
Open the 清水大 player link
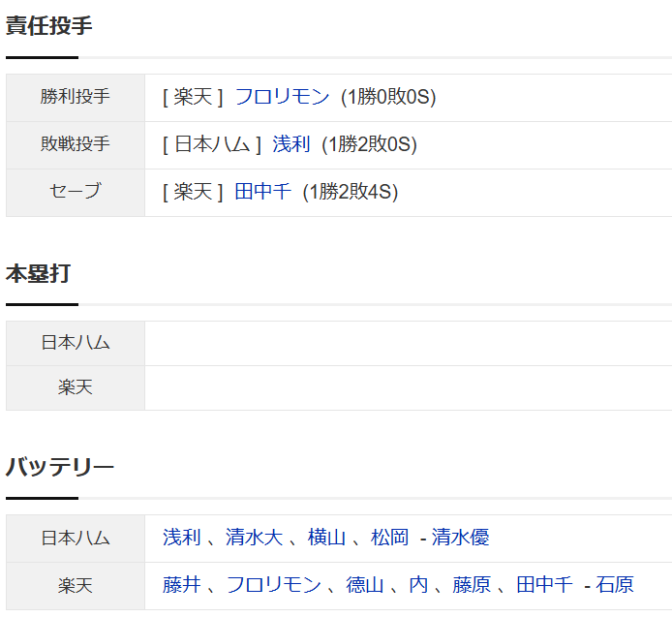tap(254, 538)
